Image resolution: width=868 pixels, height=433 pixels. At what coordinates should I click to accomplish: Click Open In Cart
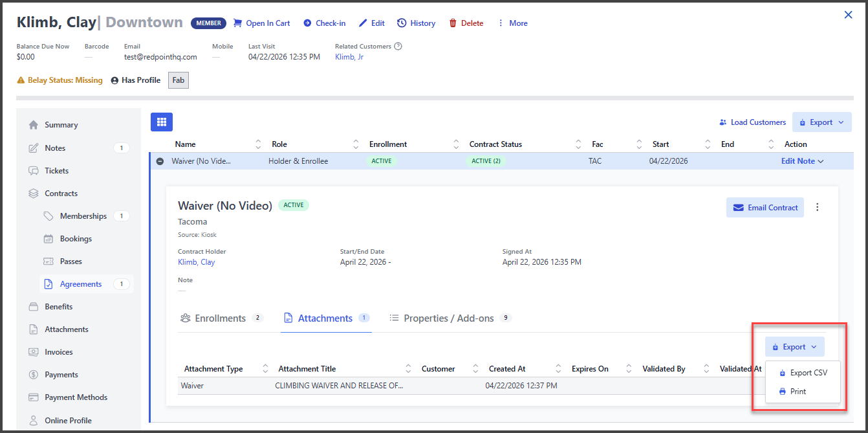point(261,23)
